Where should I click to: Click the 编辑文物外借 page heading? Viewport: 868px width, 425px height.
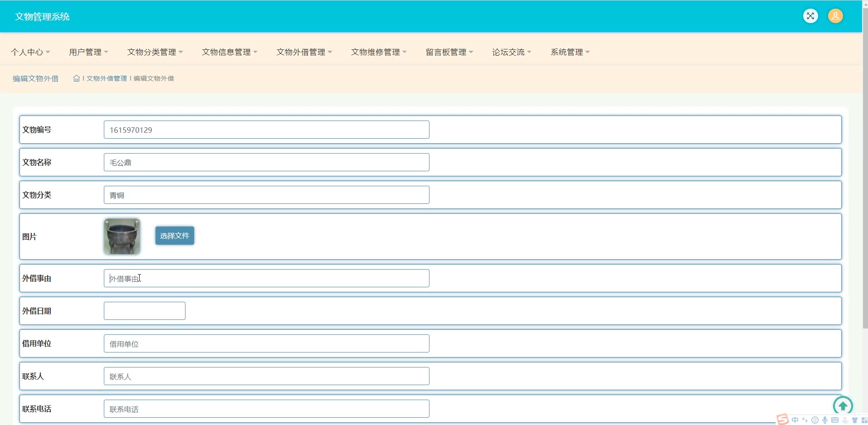click(x=35, y=78)
